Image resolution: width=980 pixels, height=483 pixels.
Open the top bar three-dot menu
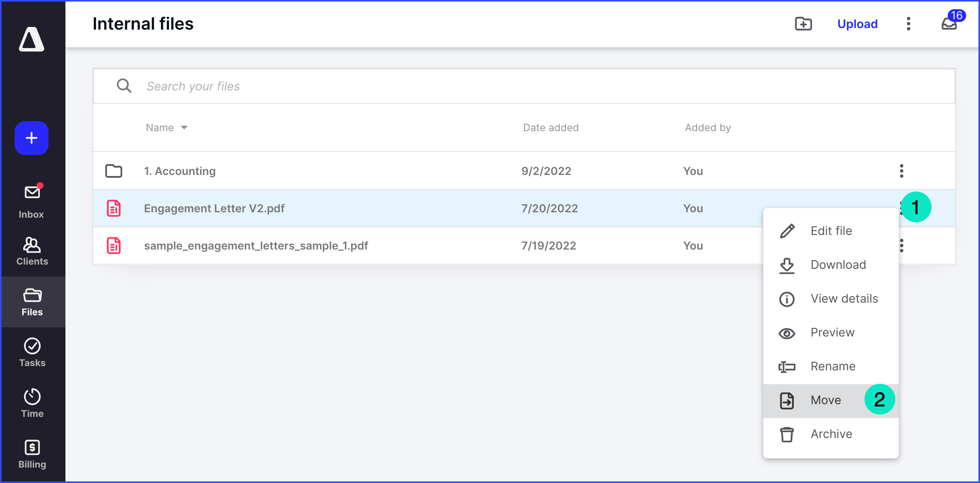coord(908,24)
